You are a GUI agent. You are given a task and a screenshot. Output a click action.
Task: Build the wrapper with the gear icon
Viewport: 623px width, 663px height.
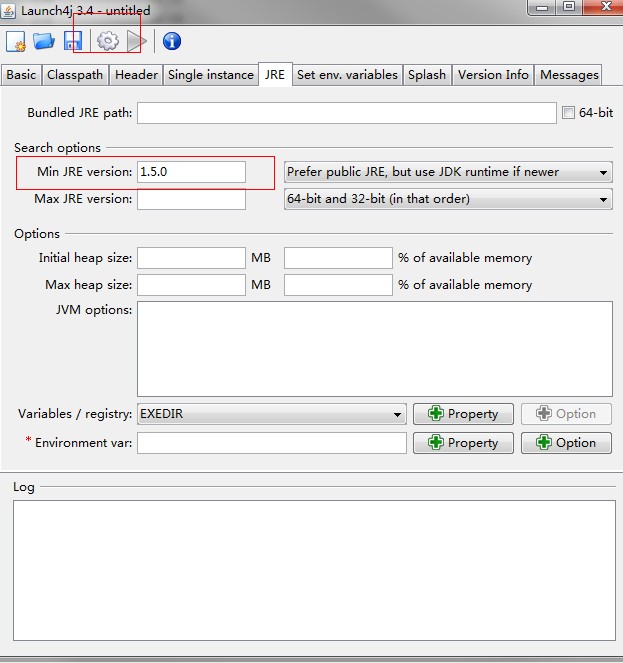(x=108, y=41)
